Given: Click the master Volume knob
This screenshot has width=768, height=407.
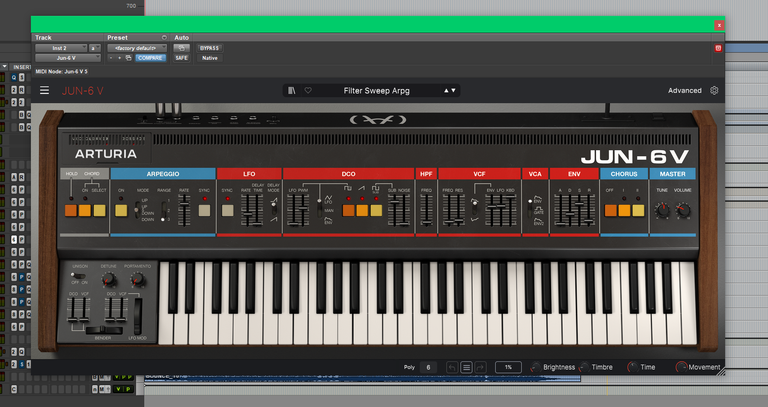Looking at the screenshot, I should coord(682,211).
